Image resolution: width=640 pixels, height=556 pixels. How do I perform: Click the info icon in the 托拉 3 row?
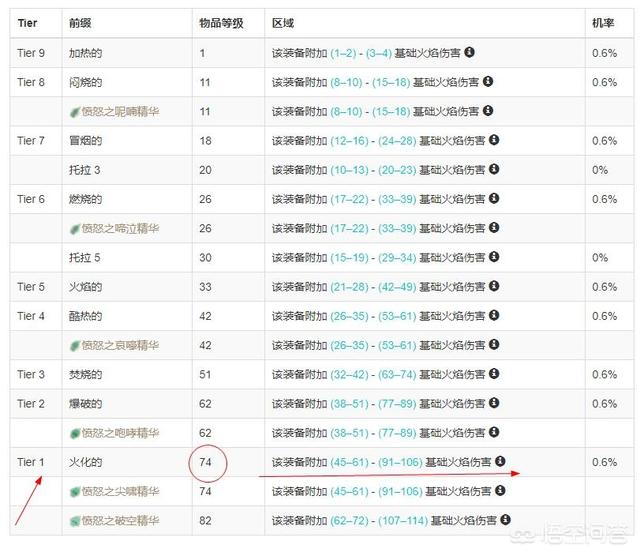tap(494, 169)
